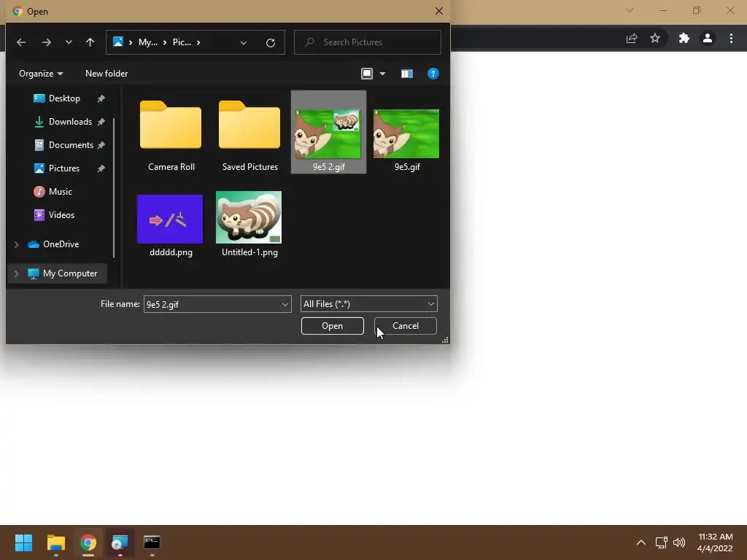Focus the Search Pictures field

368,42
